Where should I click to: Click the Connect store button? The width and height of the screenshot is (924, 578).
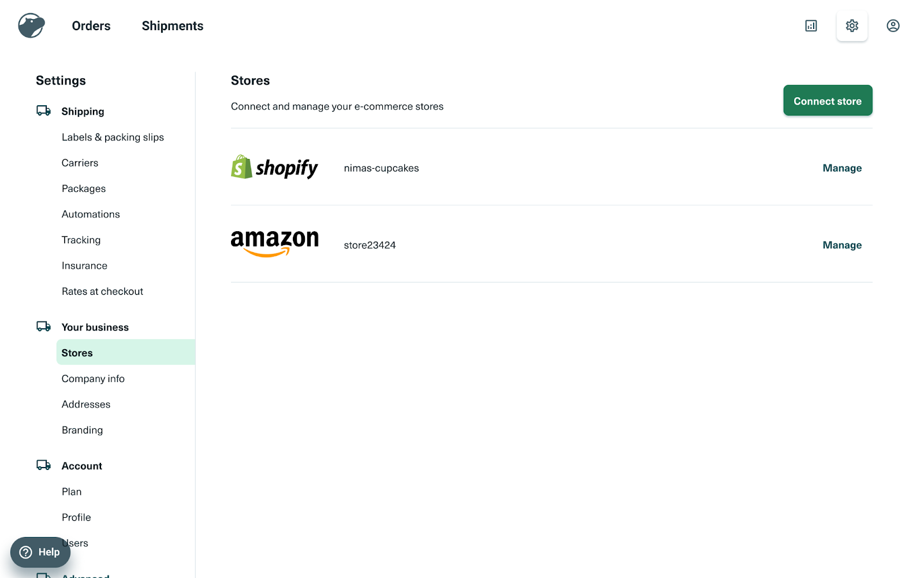point(828,101)
